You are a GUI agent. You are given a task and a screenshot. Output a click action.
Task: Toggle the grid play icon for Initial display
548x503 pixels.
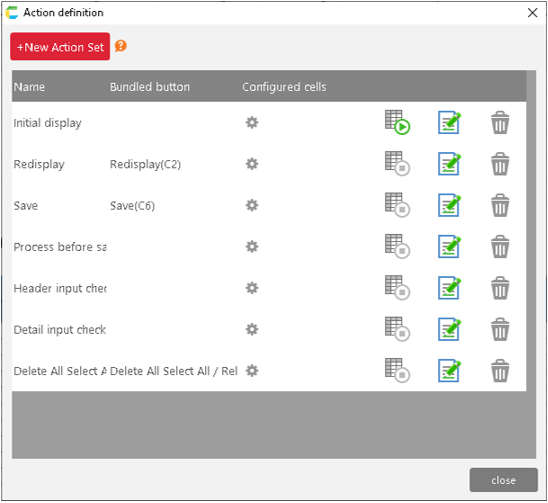[x=397, y=122]
